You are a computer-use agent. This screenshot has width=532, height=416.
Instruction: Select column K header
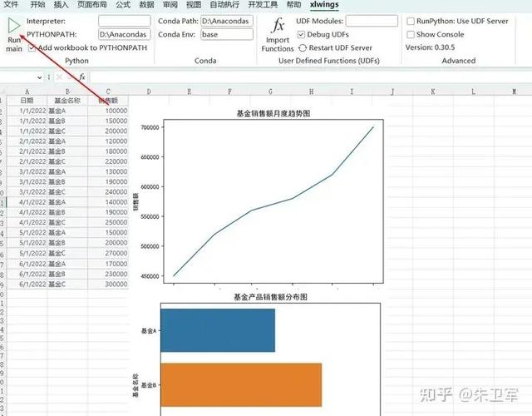pos(433,92)
